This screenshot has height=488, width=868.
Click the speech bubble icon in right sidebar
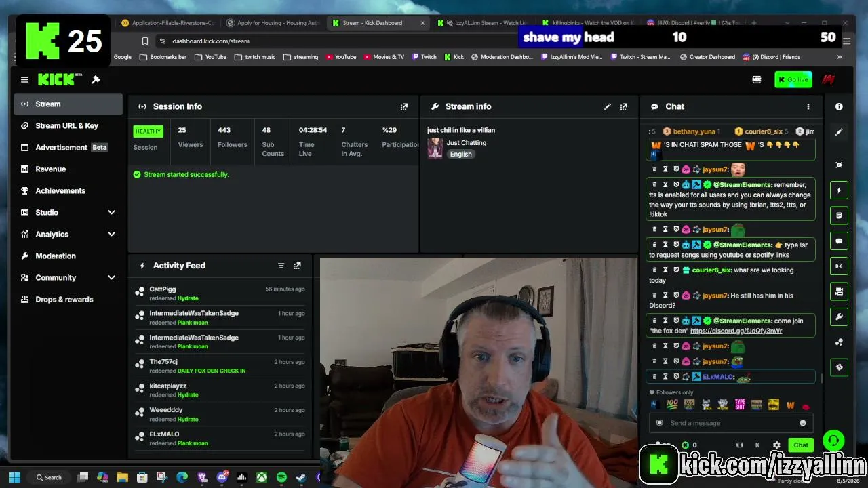[x=839, y=241]
